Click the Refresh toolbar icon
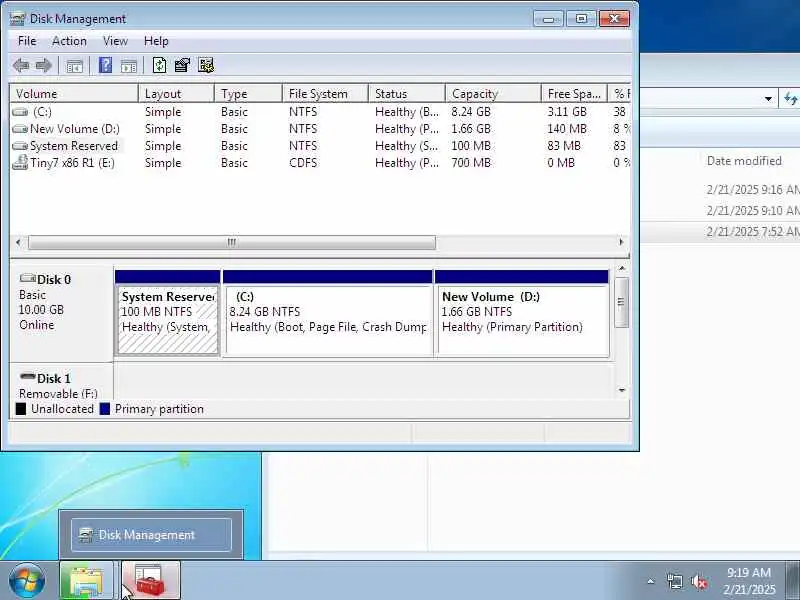 click(159, 65)
